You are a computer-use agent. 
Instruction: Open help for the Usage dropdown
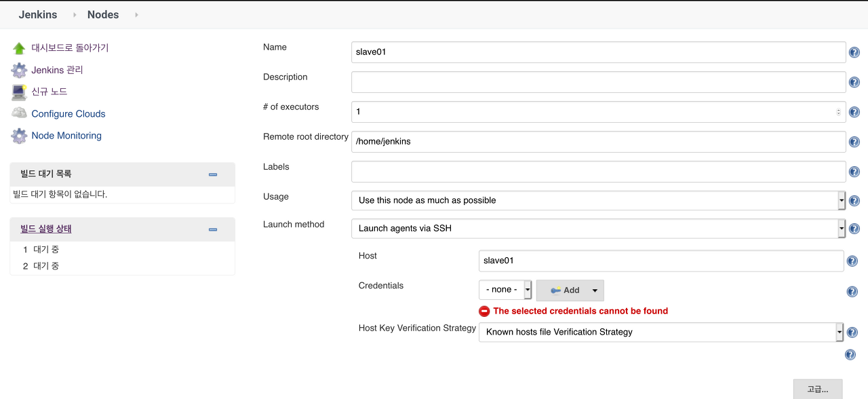coord(854,201)
